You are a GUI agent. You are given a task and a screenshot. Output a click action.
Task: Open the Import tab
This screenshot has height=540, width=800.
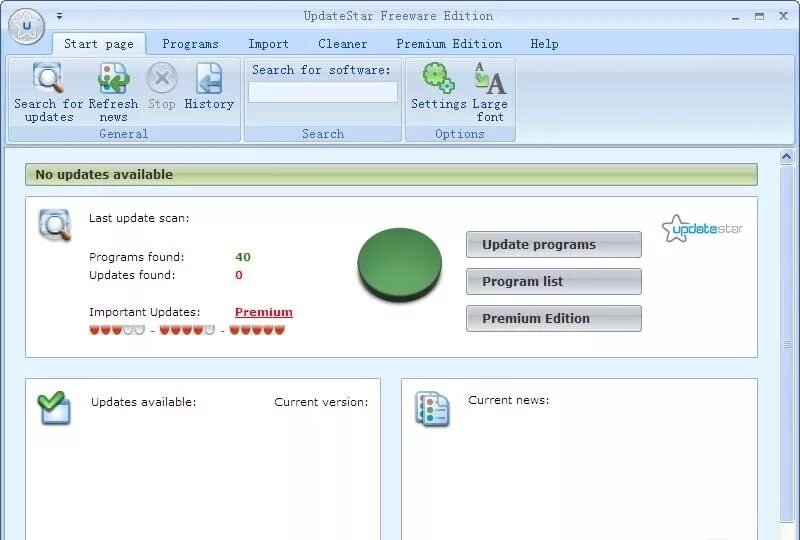(268, 44)
